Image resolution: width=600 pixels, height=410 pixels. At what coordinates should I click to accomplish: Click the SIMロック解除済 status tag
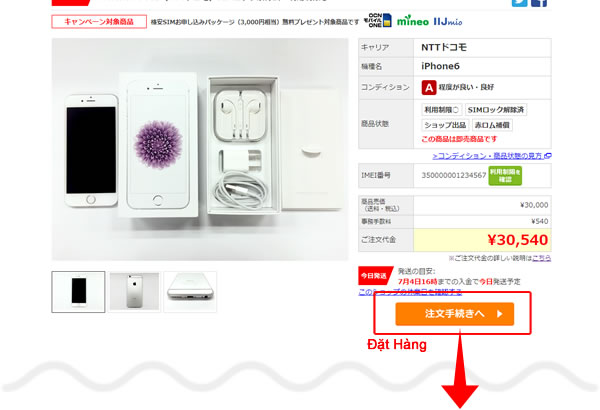pyautogui.click(x=496, y=109)
